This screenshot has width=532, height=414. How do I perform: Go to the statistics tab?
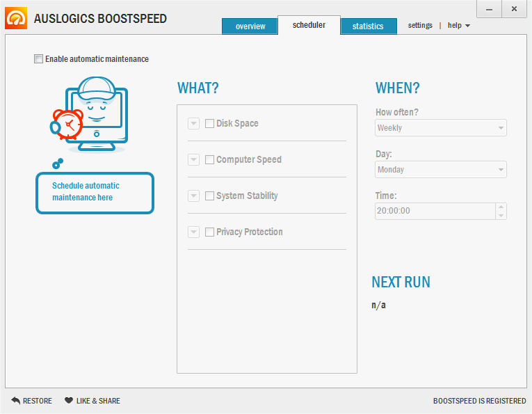[368, 26]
